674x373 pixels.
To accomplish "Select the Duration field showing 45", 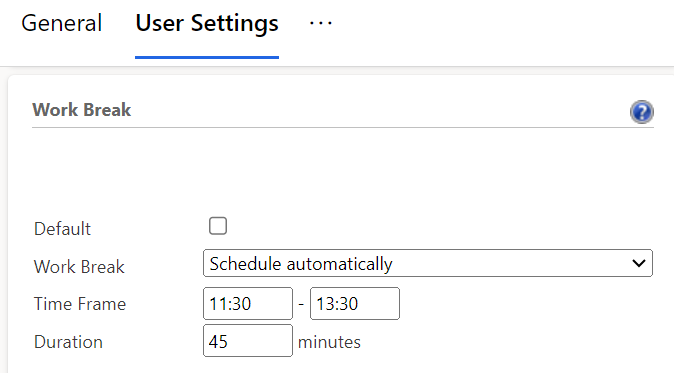I will click(248, 341).
